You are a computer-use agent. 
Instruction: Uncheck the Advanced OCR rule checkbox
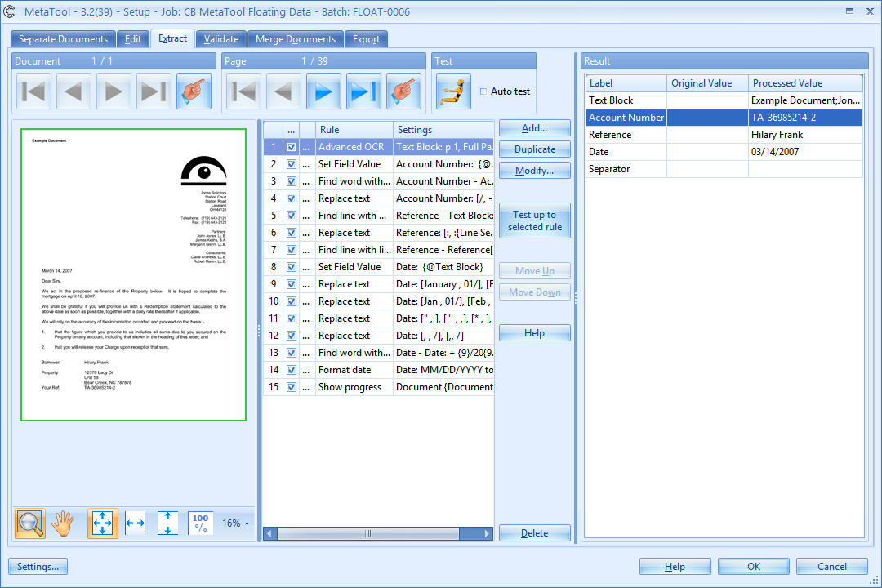[x=292, y=147]
